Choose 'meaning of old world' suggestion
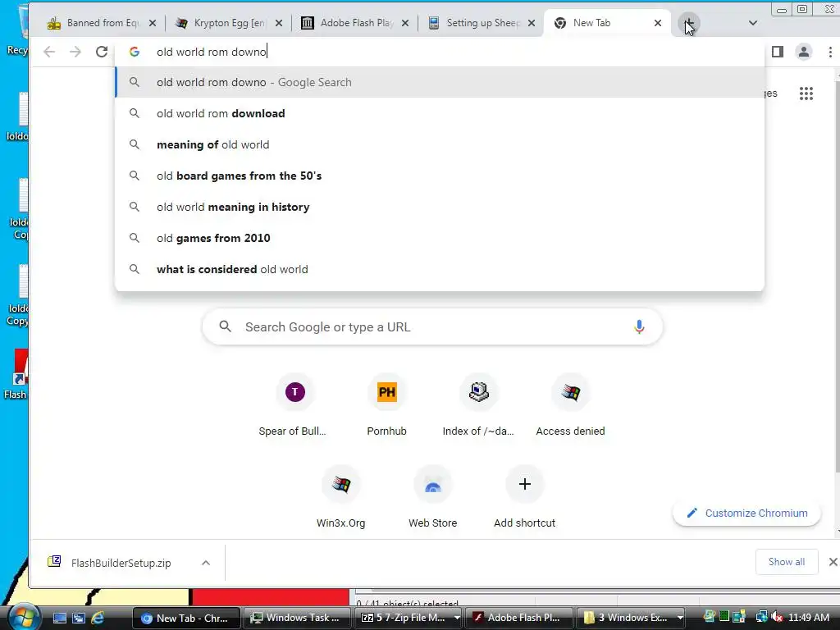Image resolution: width=840 pixels, height=630 pixels. [x=440, y=144]
